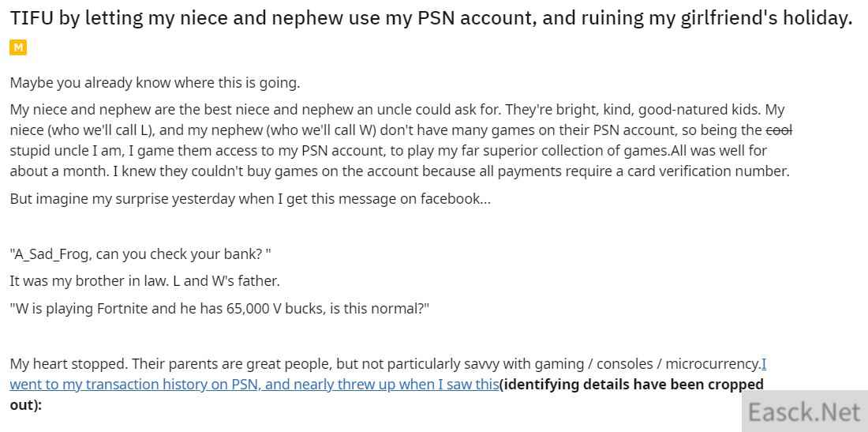Click the post title starting with TIFU
Viewport: 868px width, 432px height.
(x=431, y=19)
